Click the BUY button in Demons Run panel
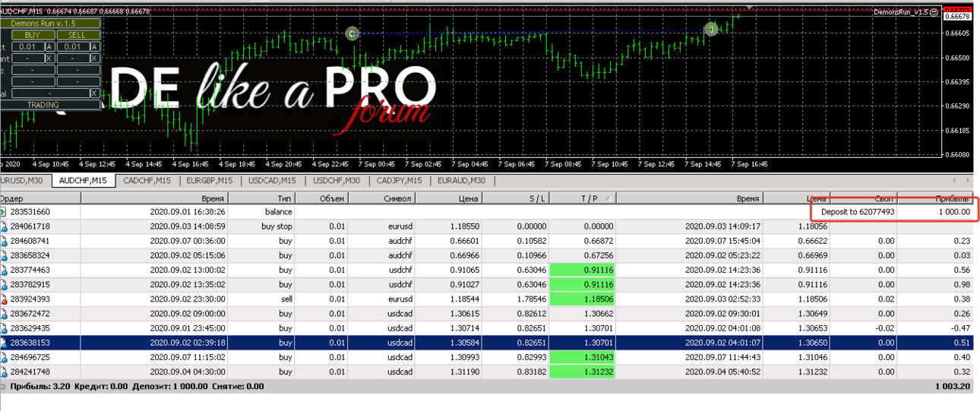Viewport: 980px width, 411px height. 33,35
